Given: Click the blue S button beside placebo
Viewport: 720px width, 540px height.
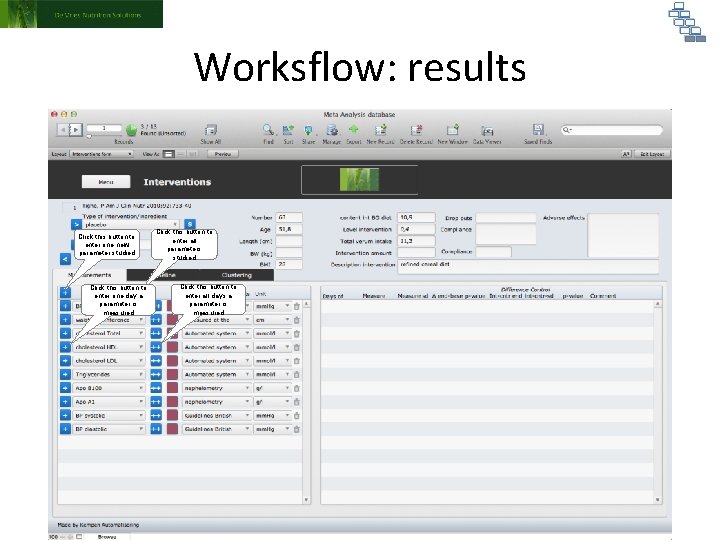Looking at the screenshot, I should (190, 224).
